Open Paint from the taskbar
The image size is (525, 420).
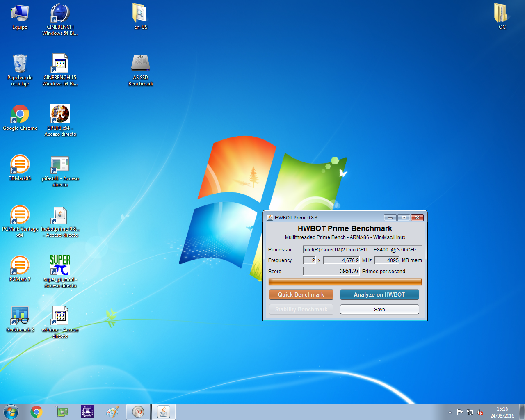pyautogui.click(x=113, y=412)
